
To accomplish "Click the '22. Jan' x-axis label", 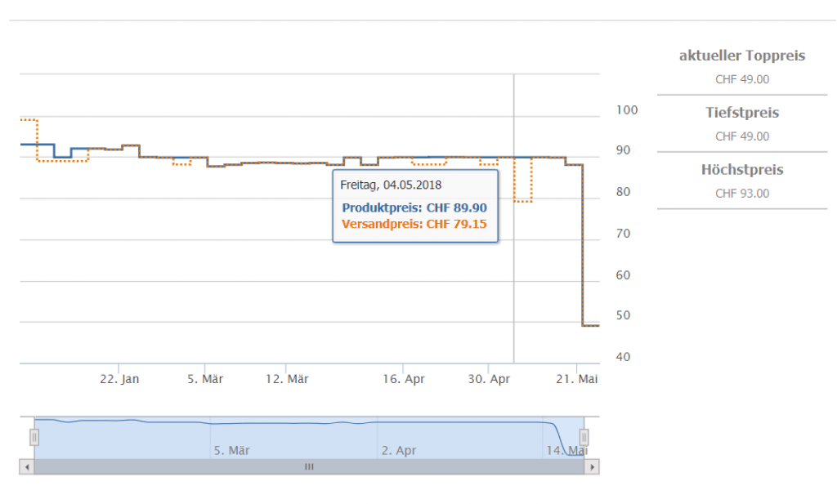I will click(x=119, y=379).
